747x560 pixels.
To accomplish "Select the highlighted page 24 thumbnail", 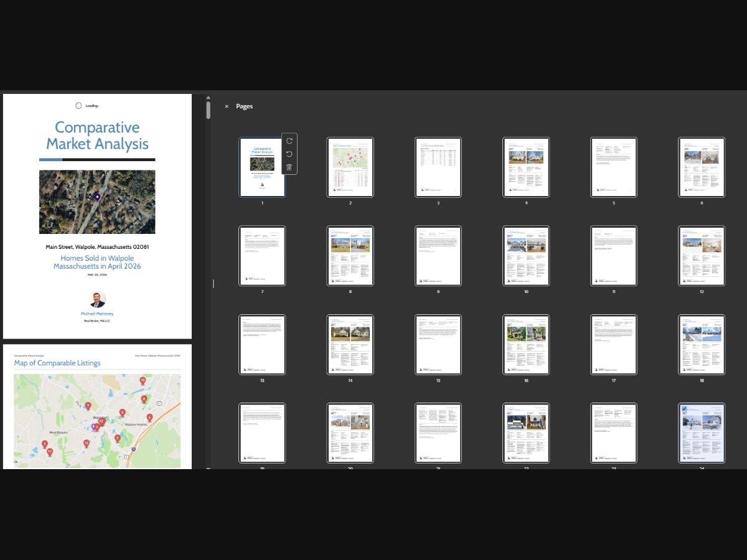I will [702, 434].
